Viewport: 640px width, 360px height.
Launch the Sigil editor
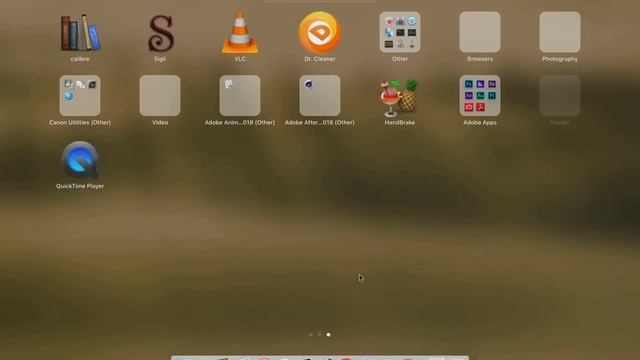coord(160,33)
